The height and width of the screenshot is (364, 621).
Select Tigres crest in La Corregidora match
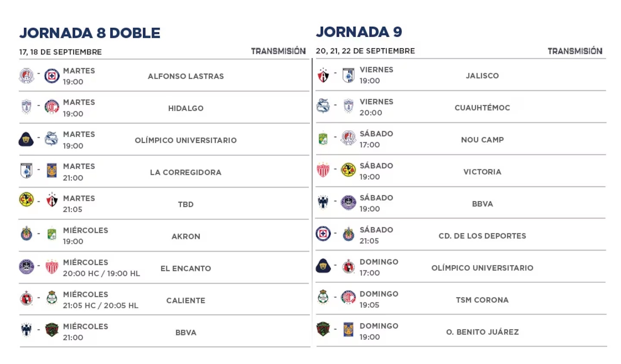(52, 171)
